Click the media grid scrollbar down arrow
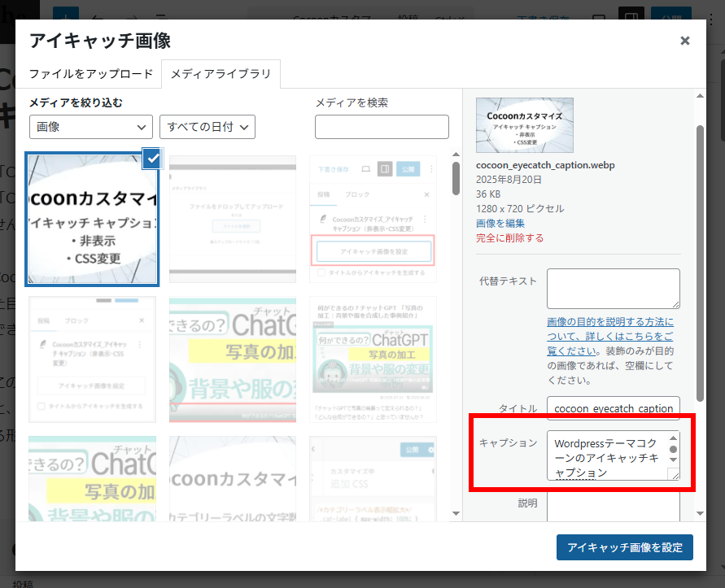 pos(456,513)
